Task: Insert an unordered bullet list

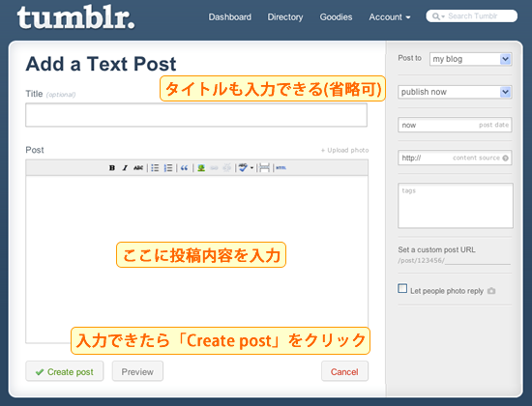Action: [155, 168]
